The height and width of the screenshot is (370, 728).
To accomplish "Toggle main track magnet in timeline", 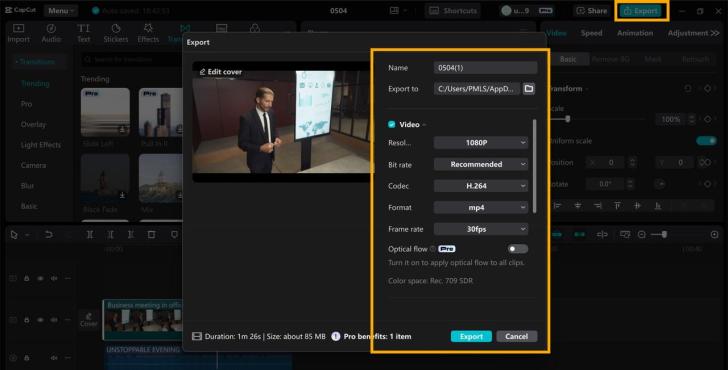I will point(557,234).
